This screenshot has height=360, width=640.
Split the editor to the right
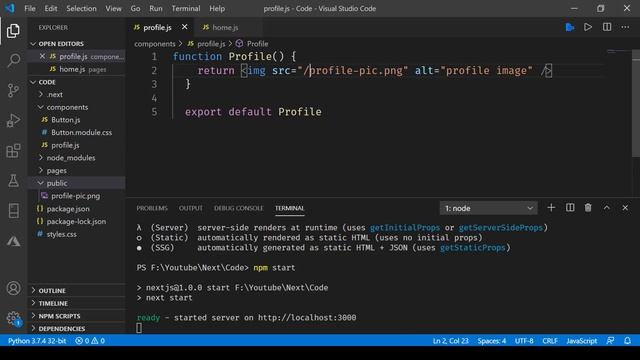pos(607,27)
